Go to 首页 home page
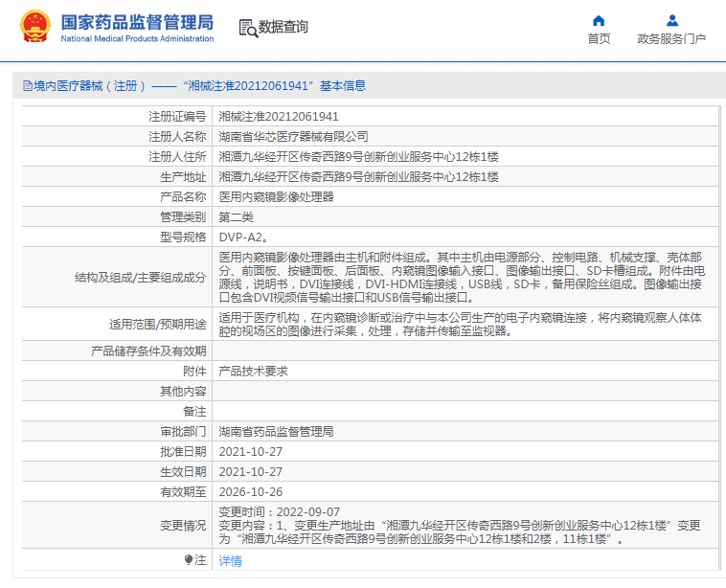Image resolution: width=726 pixels, height=588 pixels. coord(599,39)
